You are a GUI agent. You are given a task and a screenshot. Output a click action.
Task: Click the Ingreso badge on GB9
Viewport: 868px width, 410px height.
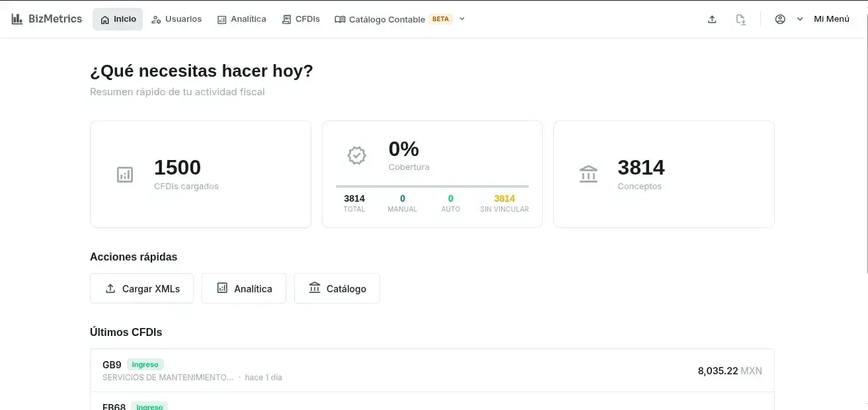(x=145, y=364)
